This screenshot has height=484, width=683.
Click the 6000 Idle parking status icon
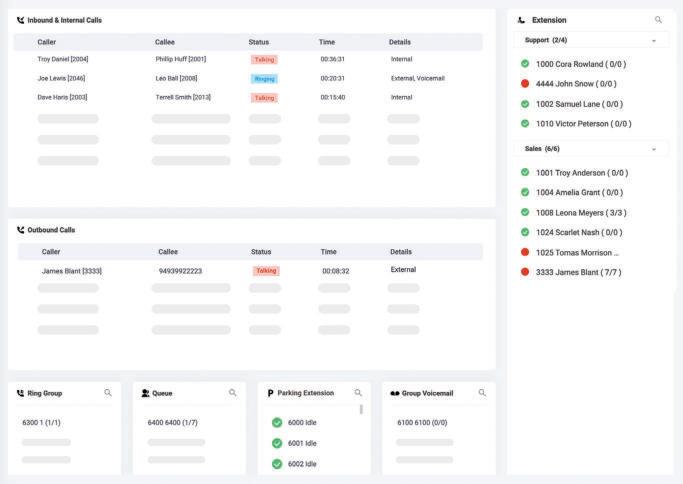pyautogui.click(x=277, y=422)
